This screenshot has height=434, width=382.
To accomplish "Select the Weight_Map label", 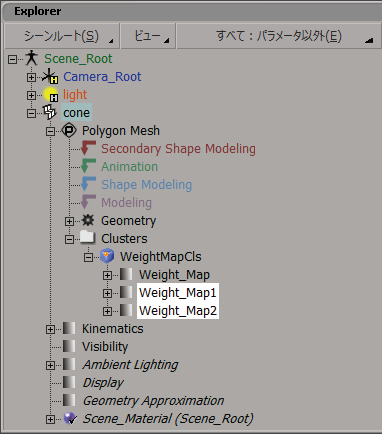I will pos(174,275).
